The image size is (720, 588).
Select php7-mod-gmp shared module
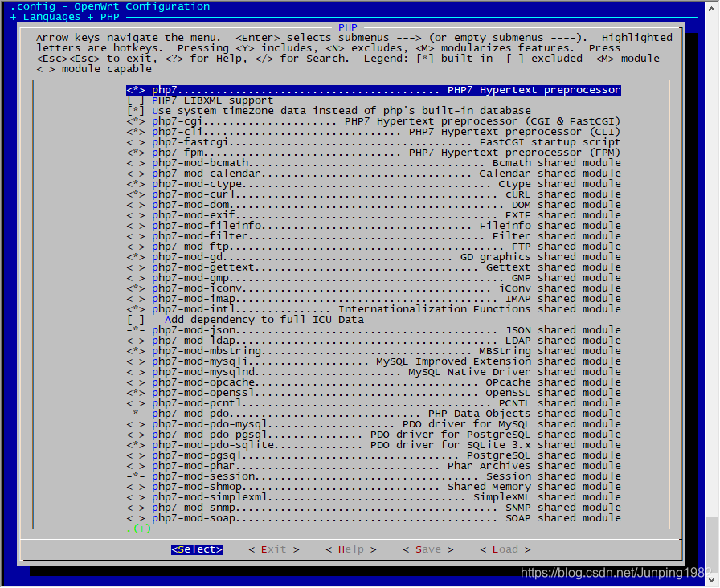point(374,278)
